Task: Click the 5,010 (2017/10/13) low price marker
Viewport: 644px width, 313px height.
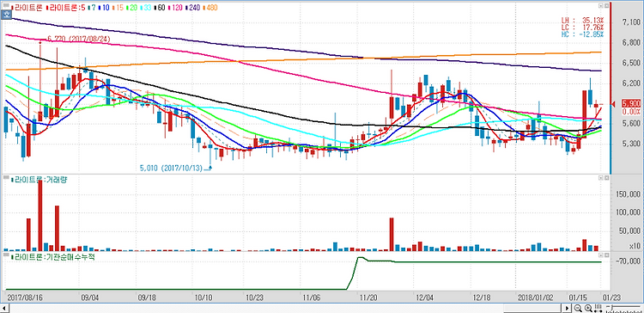Action: [172, 168]
